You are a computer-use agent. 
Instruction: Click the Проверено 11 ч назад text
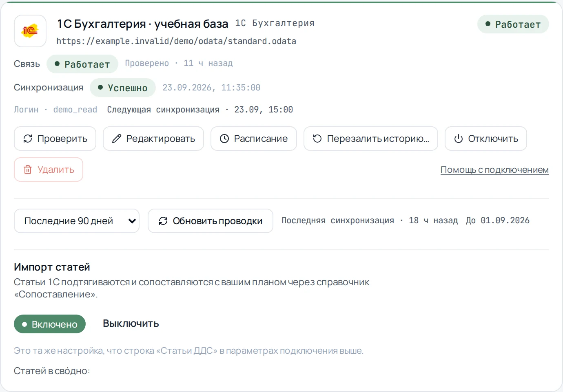[179, 63]
